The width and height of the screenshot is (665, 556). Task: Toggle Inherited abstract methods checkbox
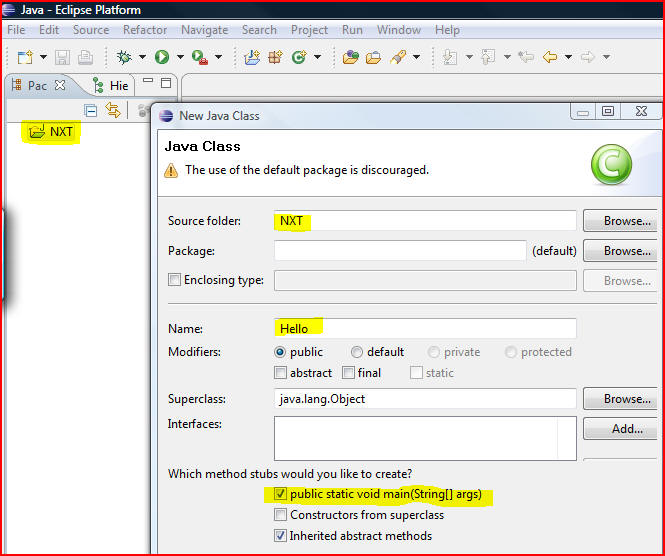280,536
